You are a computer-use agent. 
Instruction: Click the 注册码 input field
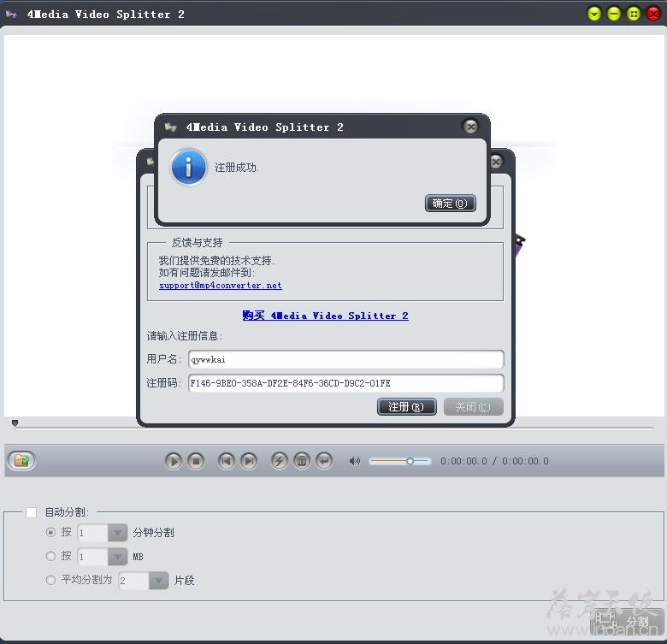pyautogui.click(x=345, y=383)
